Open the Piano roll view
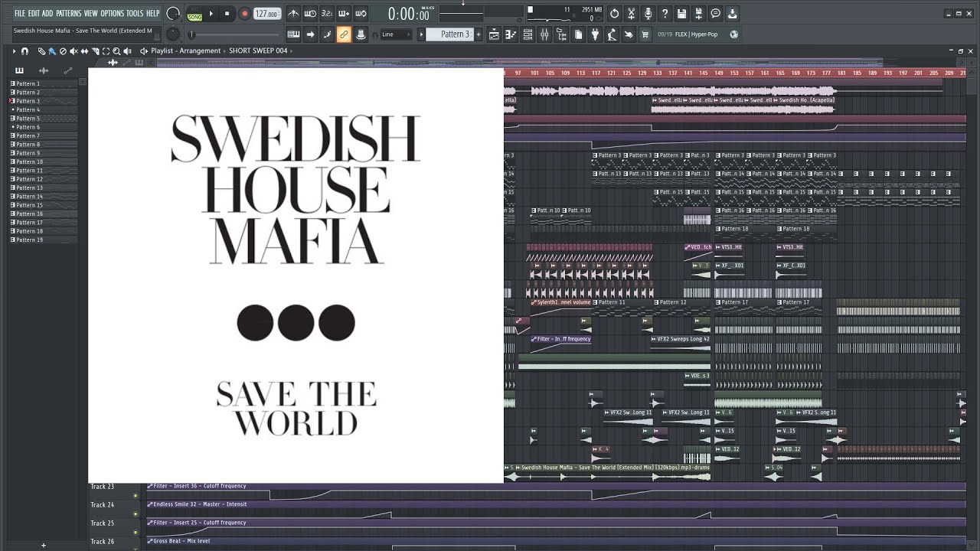Image resolution: width=980 pixels, height=551 pixels. pyautogui.click(x=511, y=34)
